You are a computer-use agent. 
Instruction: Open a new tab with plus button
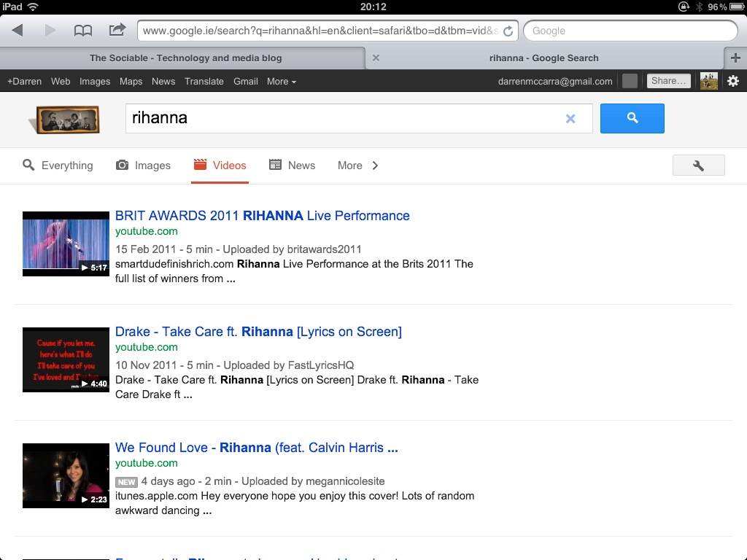click(x=735, y=58)
